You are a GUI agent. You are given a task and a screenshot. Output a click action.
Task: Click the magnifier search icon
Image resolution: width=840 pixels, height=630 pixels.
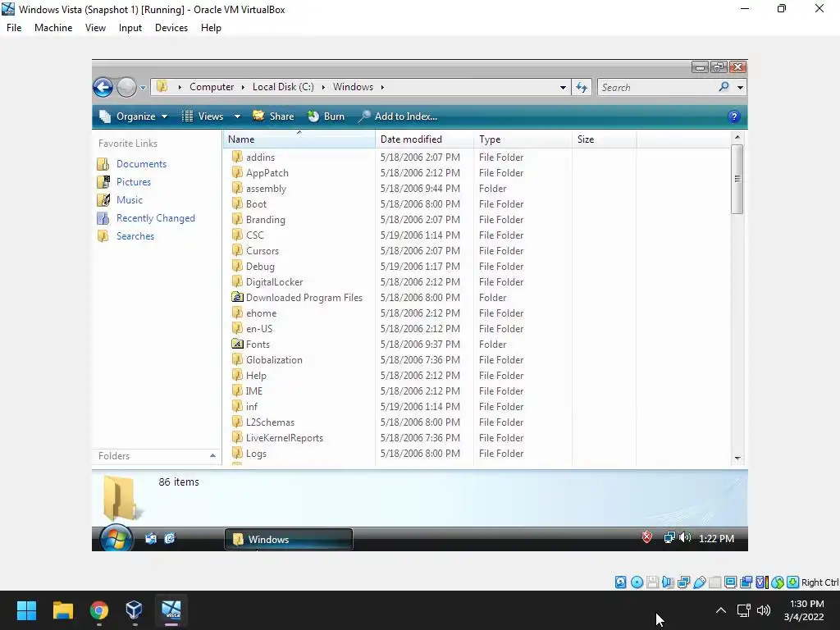(x=724, y=87)
